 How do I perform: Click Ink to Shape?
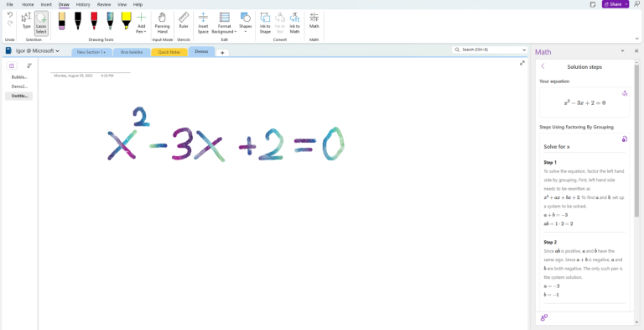coord(265,23)
